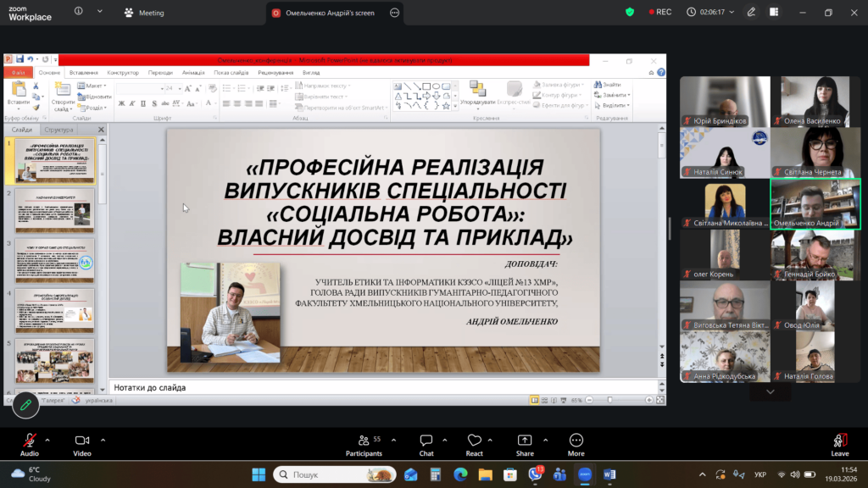Screen dimensions: 868x488
Task: Start camera with Video button
Action: pos(82,441)
